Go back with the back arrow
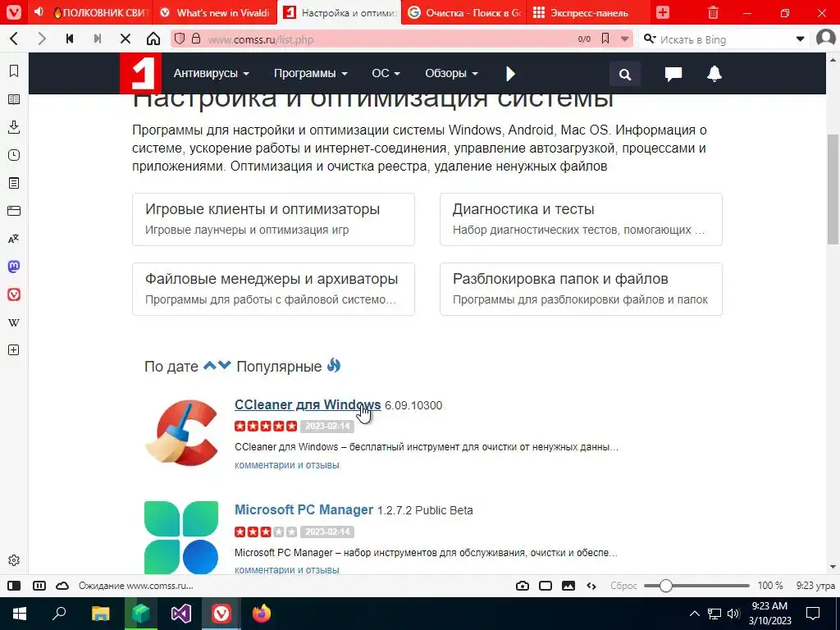 tap(15, 39)
